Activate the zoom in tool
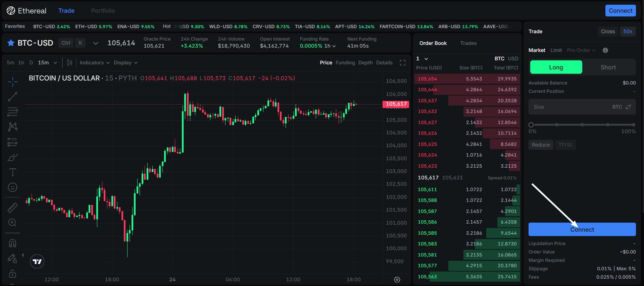 pyautogui.click(x=13, y=223)
